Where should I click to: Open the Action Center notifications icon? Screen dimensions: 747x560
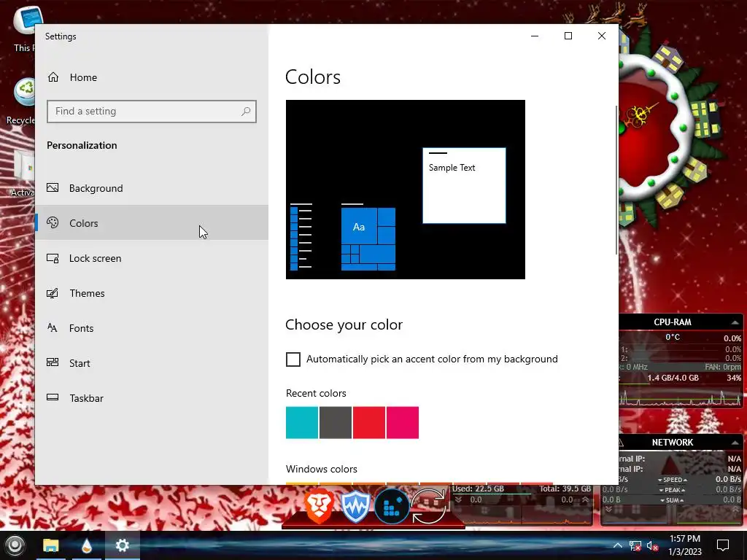[723, 545]
